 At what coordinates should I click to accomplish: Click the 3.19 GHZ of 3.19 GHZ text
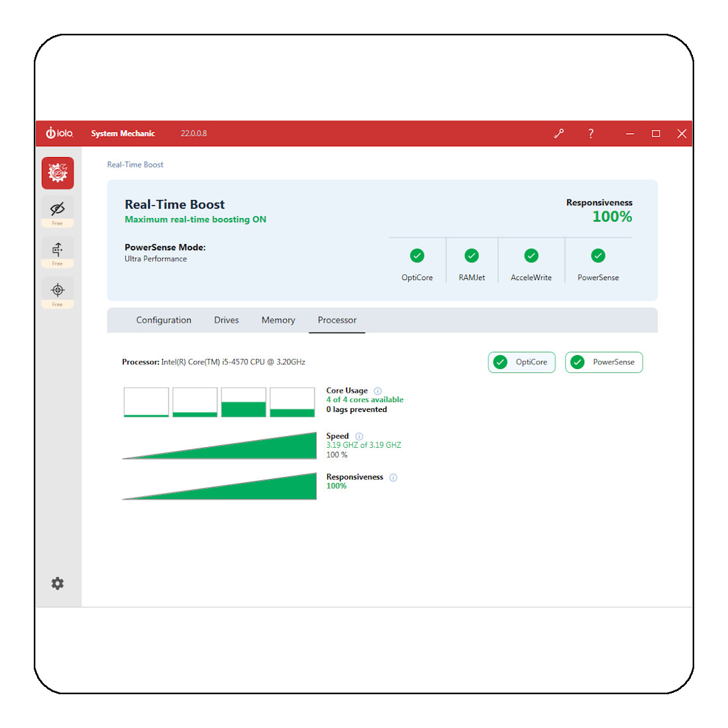pos(364,444)
